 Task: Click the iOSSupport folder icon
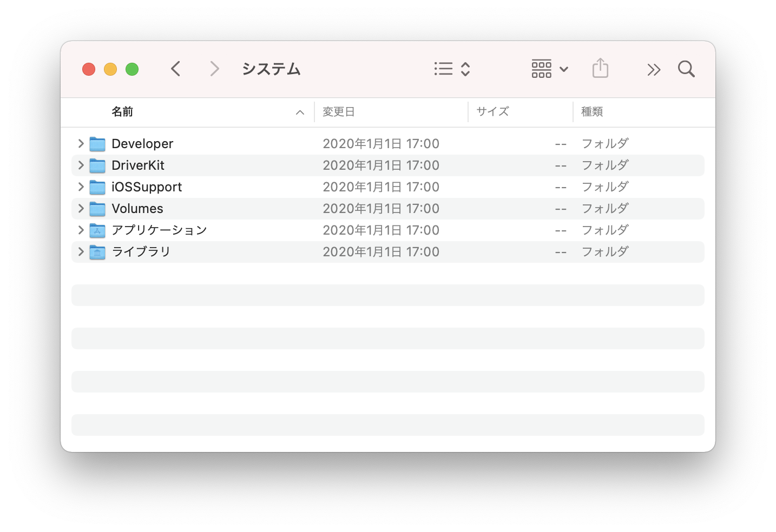(97, 187)
